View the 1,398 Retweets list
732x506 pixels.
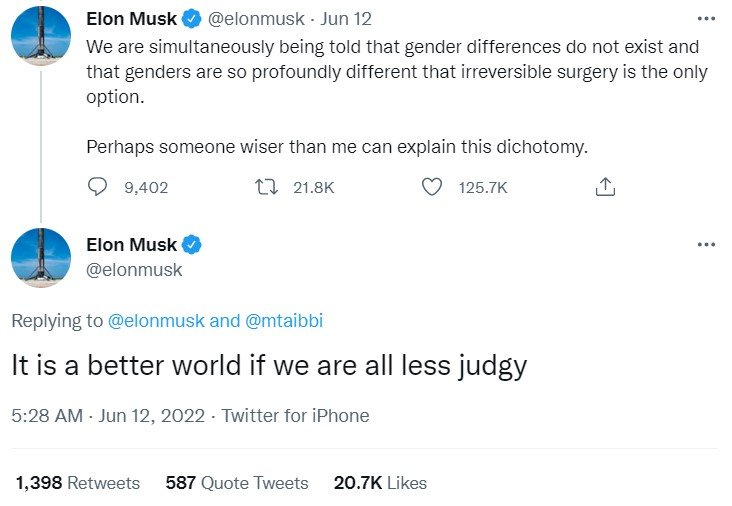pos(78,483)
